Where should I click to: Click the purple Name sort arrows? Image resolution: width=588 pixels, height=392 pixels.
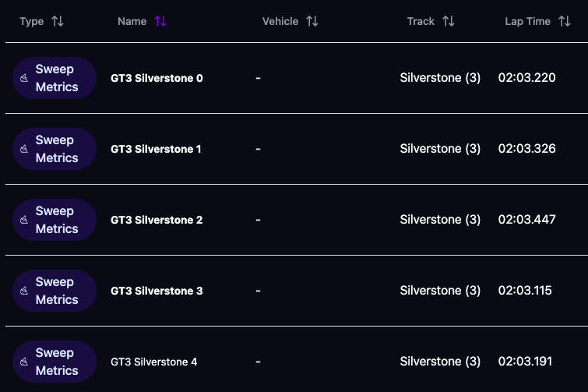click(x=160, y=21)
